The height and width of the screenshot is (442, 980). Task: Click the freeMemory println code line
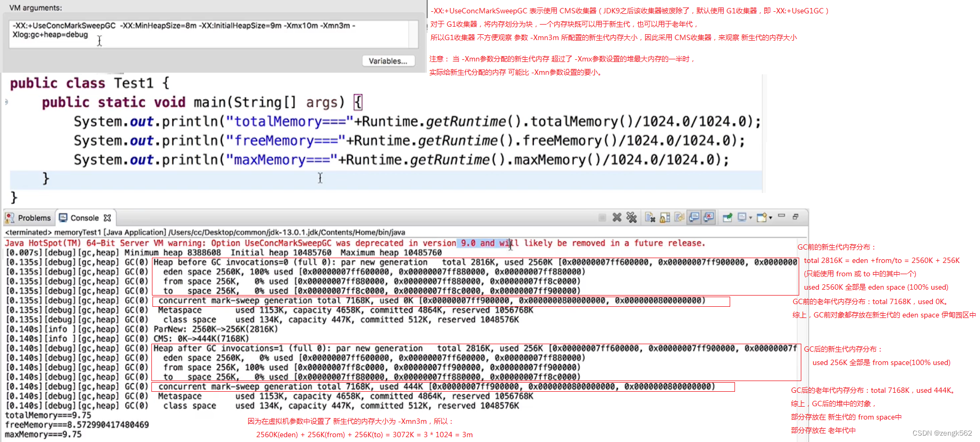(x=409, y=141)
